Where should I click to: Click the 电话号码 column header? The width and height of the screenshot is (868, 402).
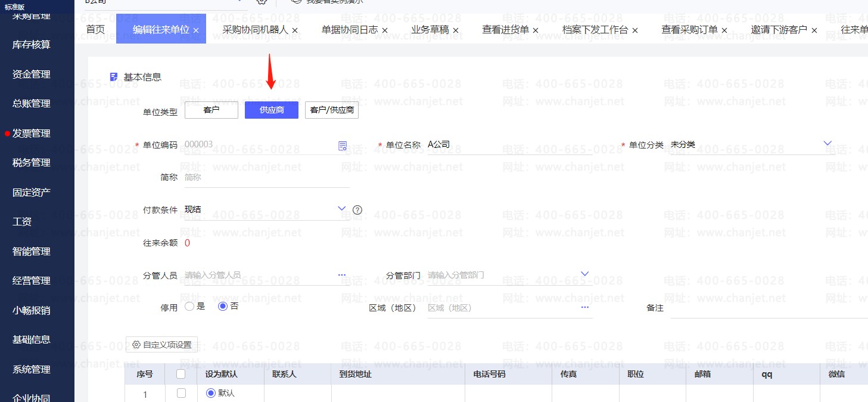coord(509,374)
